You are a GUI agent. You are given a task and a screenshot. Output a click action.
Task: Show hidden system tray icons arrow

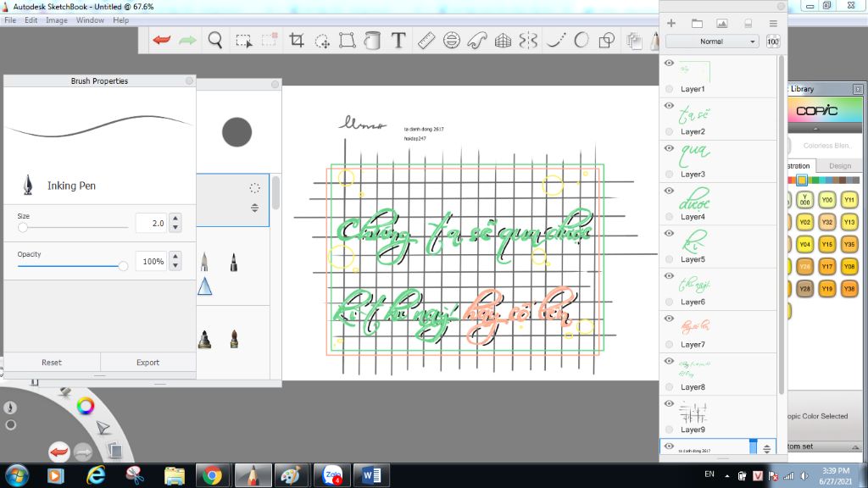[x=726, y=476]
